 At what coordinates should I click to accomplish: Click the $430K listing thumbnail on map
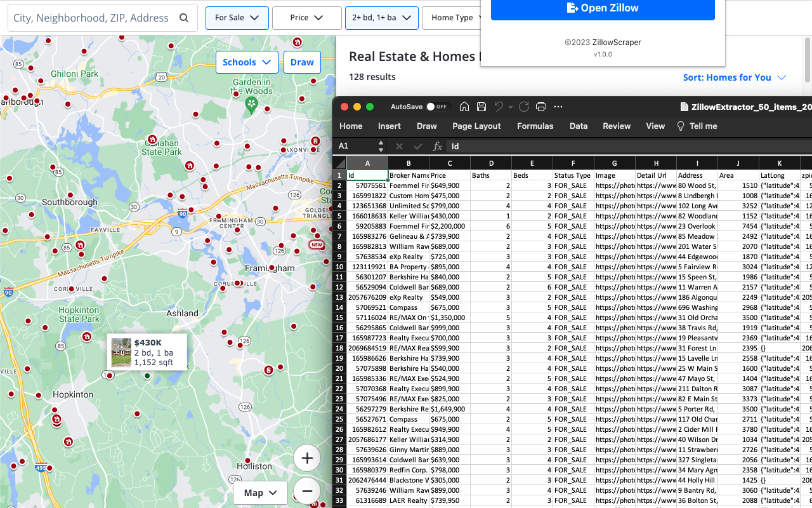(x=121, y=352)
